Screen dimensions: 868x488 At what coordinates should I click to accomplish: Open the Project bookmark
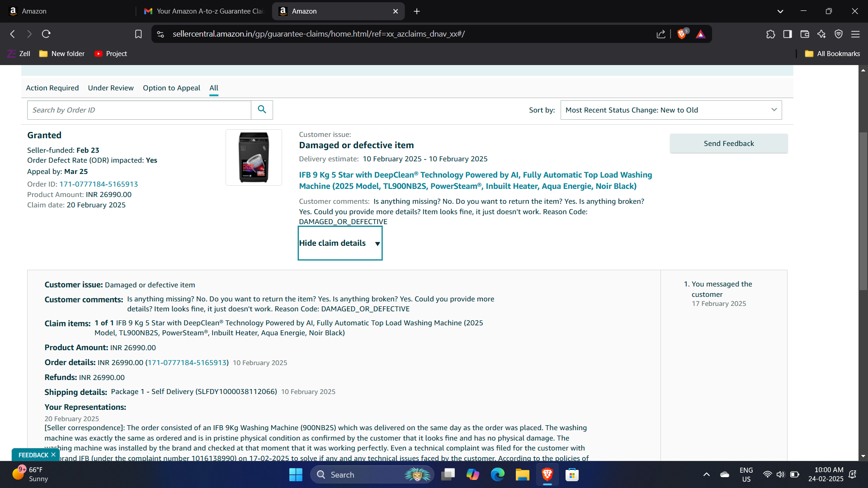click(111, 54)
